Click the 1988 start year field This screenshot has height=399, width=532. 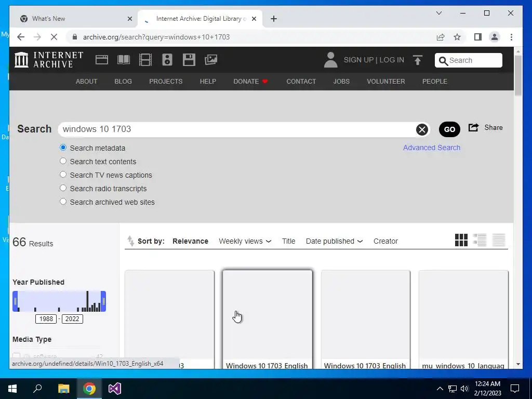tap(46, 319)
